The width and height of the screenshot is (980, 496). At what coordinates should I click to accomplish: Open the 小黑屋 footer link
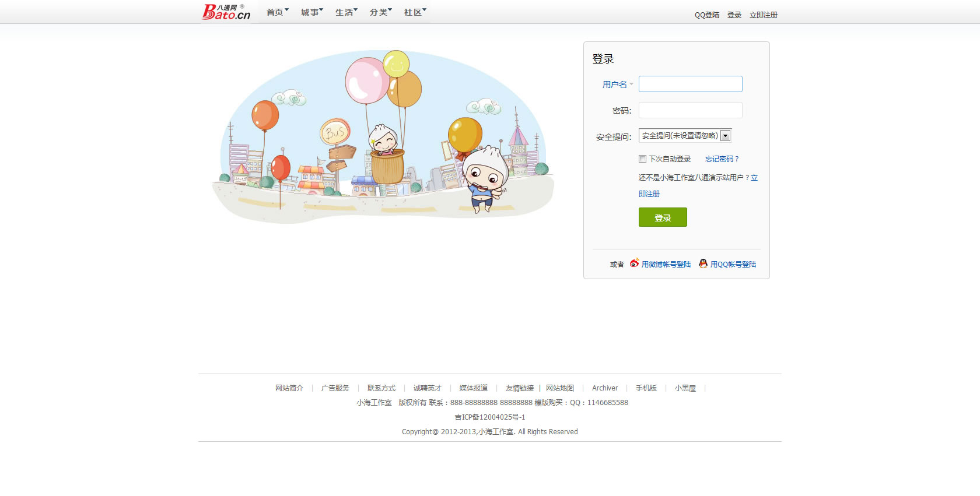pyautogui.click(x=685, y=388)
